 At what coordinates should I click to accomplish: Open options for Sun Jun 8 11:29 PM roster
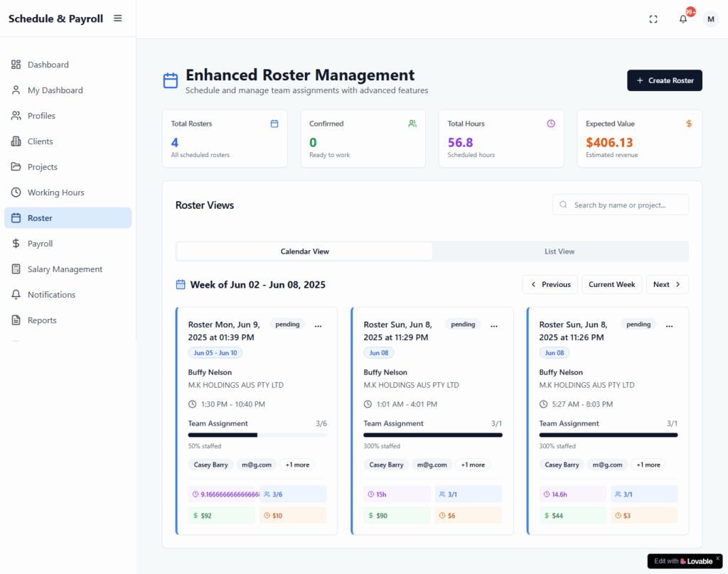click(x=493, y=325)
